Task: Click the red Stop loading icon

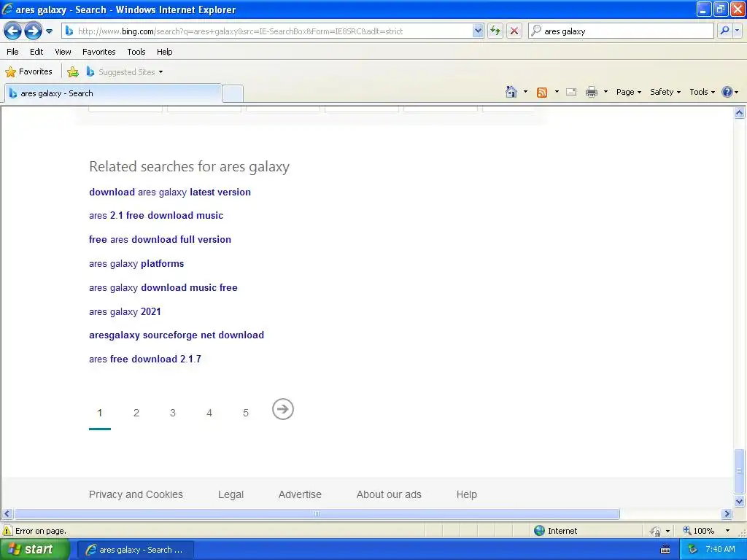Action: 514,31
